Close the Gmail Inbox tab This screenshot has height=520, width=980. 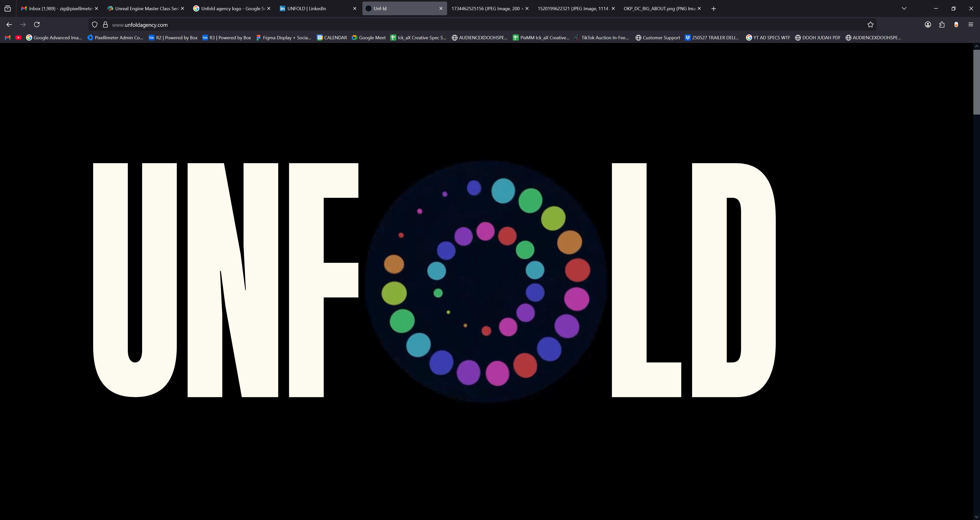tap(96, 8)
